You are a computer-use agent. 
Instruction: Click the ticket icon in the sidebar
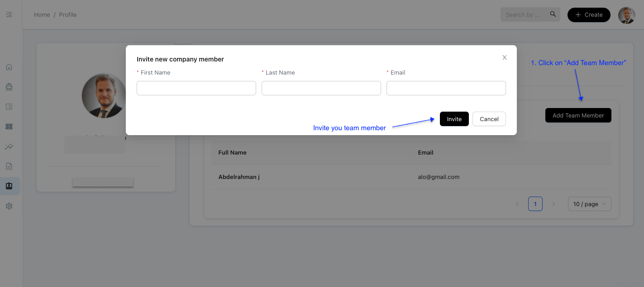(x=9, y=127)
